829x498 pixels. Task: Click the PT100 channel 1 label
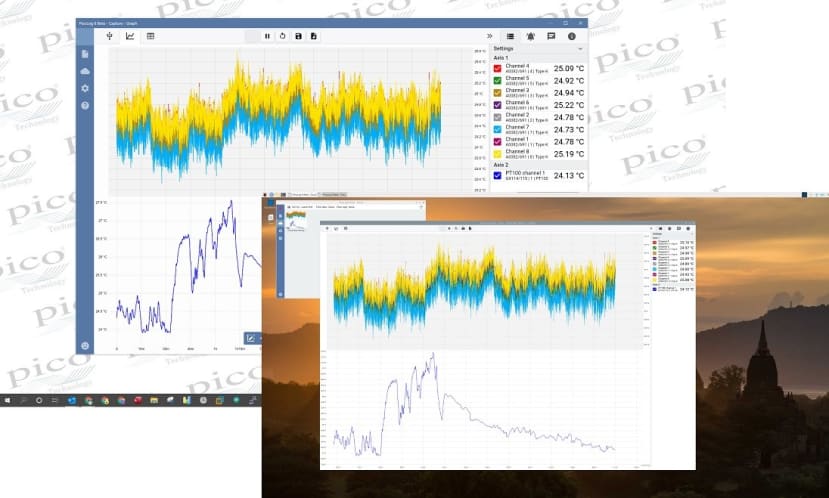pos(525,173)
